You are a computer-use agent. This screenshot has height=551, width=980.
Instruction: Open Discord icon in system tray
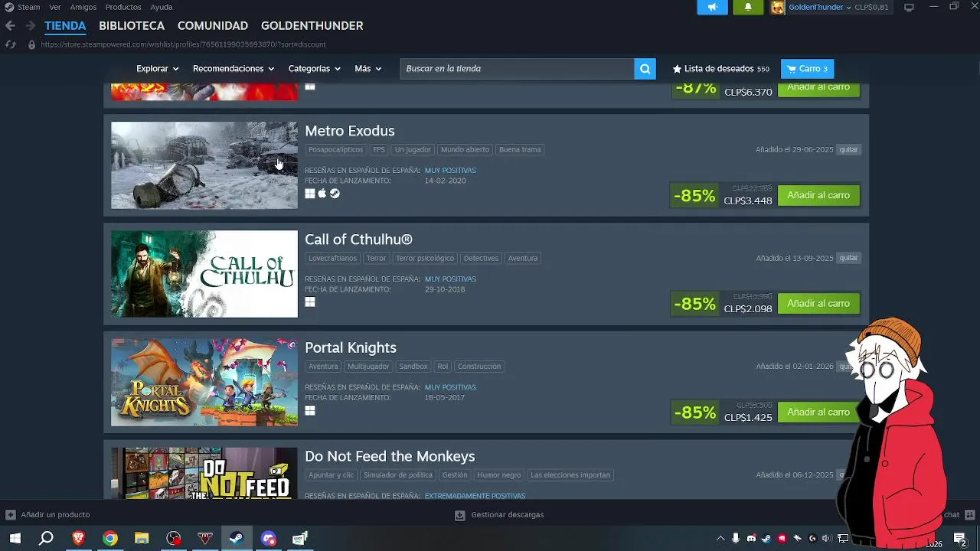tap(751, 539)
